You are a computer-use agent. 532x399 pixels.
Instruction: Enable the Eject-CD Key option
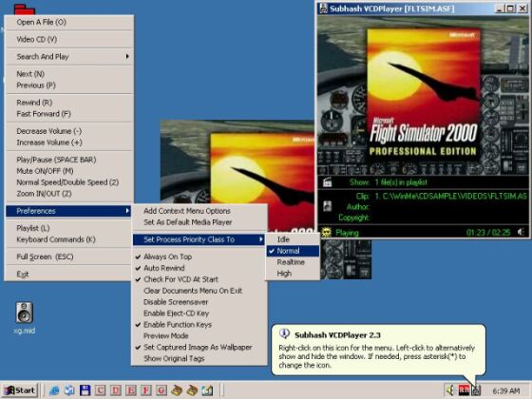199,313
